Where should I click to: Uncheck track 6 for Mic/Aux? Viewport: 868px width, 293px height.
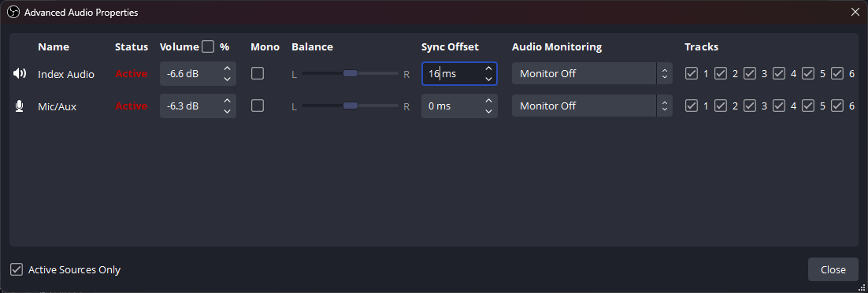837,106
